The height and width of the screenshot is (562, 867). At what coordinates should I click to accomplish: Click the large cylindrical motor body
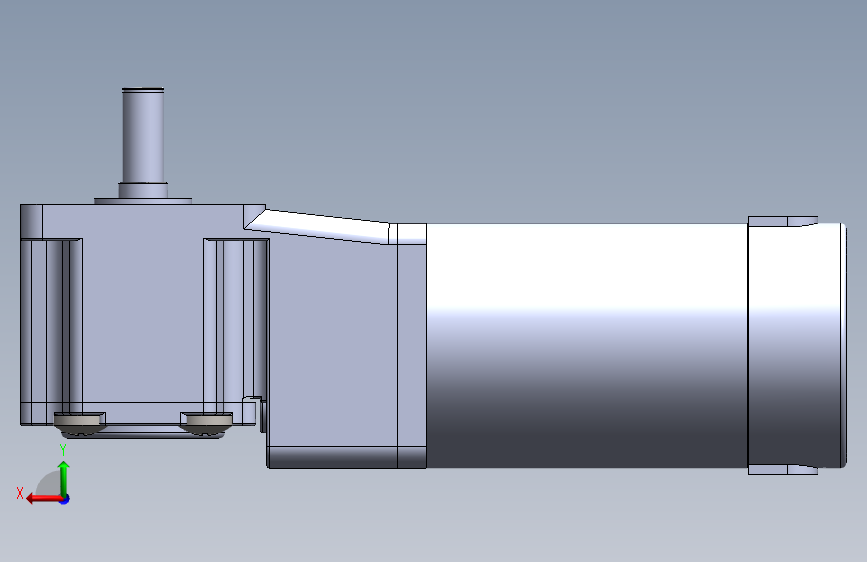(587, 346)
